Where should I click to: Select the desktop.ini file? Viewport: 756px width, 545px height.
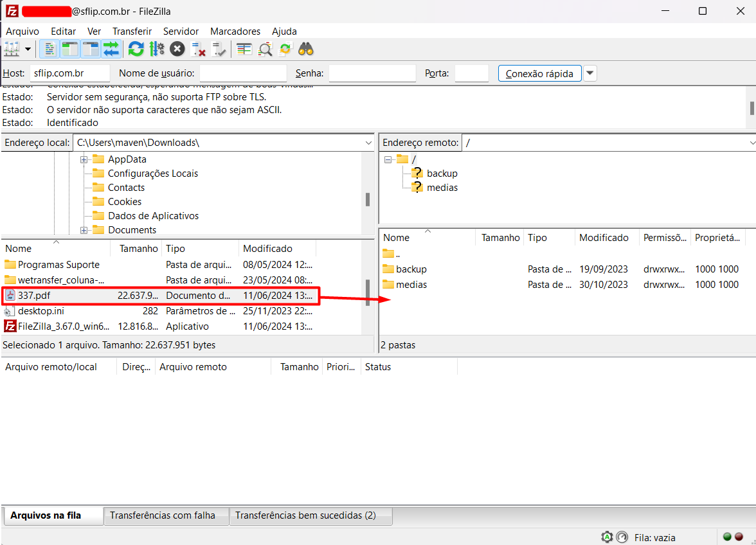[x=159, y=311]
